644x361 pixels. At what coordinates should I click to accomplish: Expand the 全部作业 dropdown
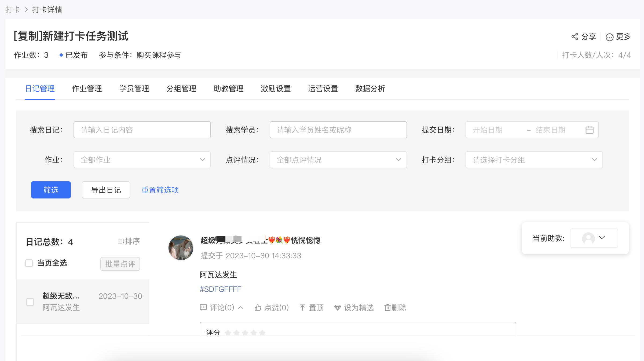pyautogui.click(x=142, y=160)
